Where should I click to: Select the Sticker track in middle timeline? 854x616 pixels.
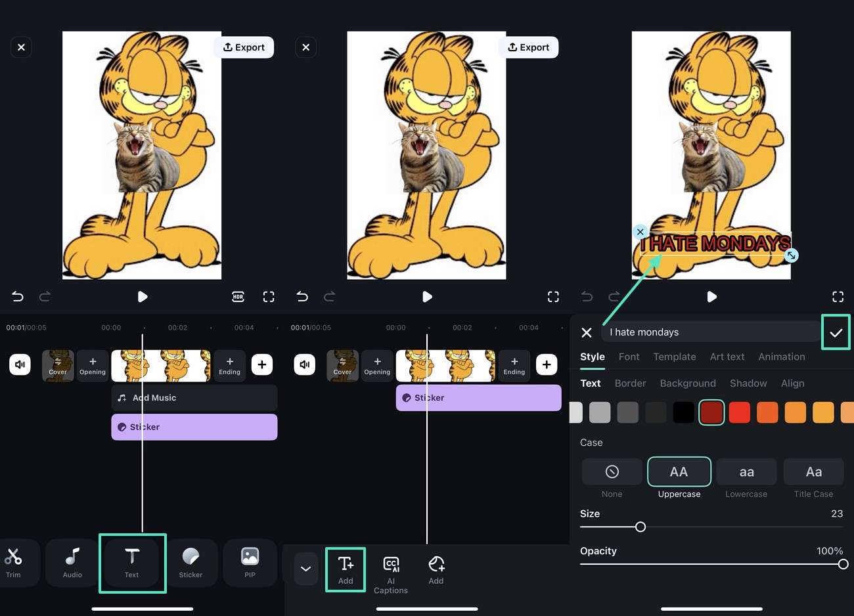coord(479,398)
